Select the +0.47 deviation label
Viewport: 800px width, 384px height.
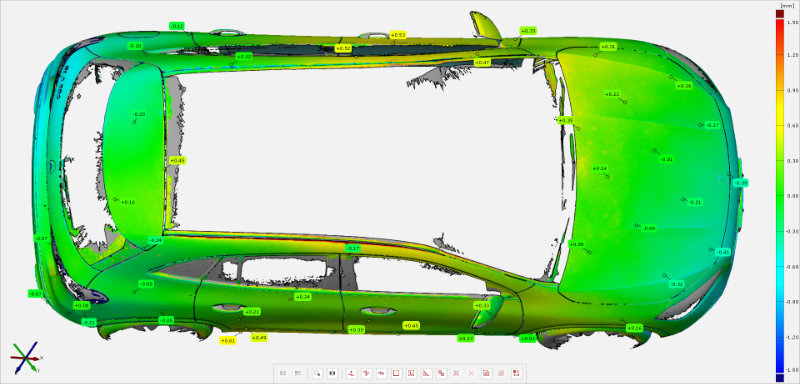tap(482, 62)
